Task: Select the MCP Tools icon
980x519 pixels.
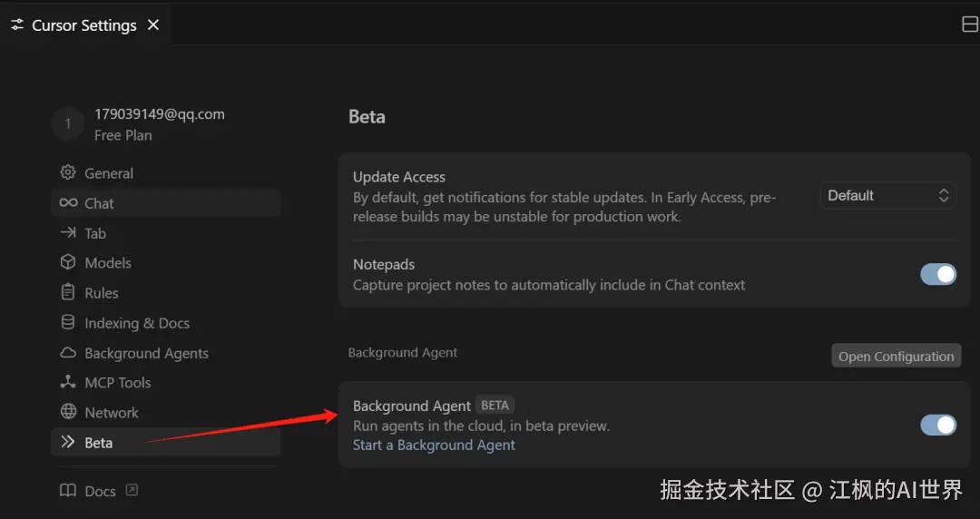Action: [68, 383]
